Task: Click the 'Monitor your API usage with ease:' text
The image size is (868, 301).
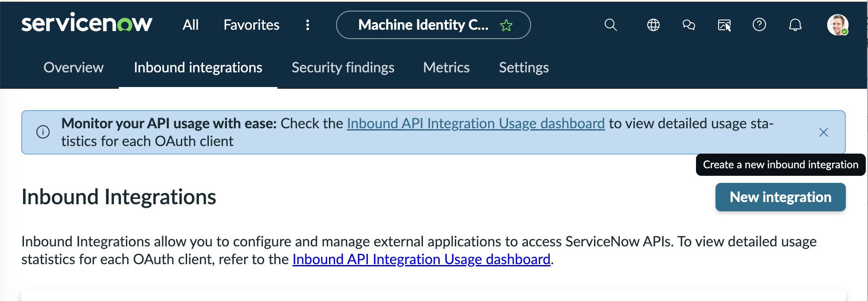Action: [x=169, y=123]
